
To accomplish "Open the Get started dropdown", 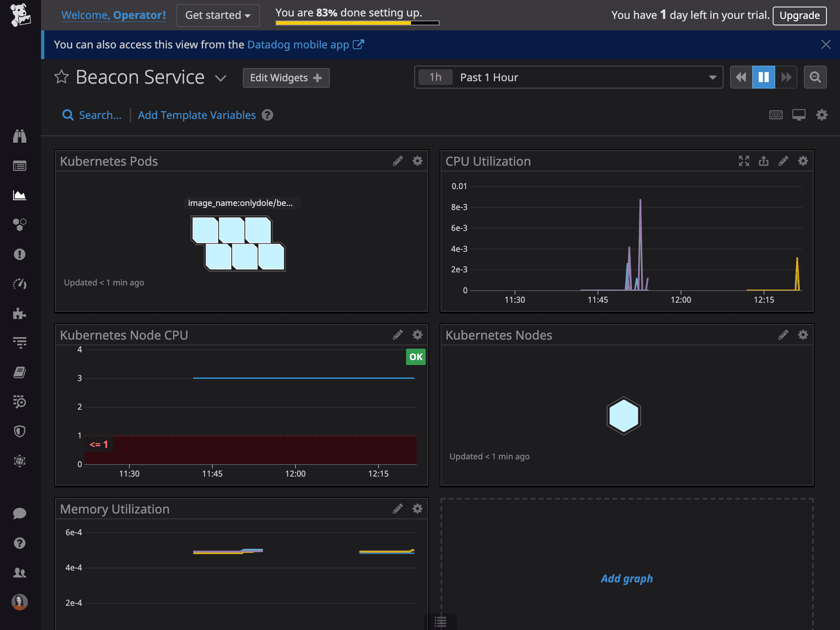I will point(218,15).
